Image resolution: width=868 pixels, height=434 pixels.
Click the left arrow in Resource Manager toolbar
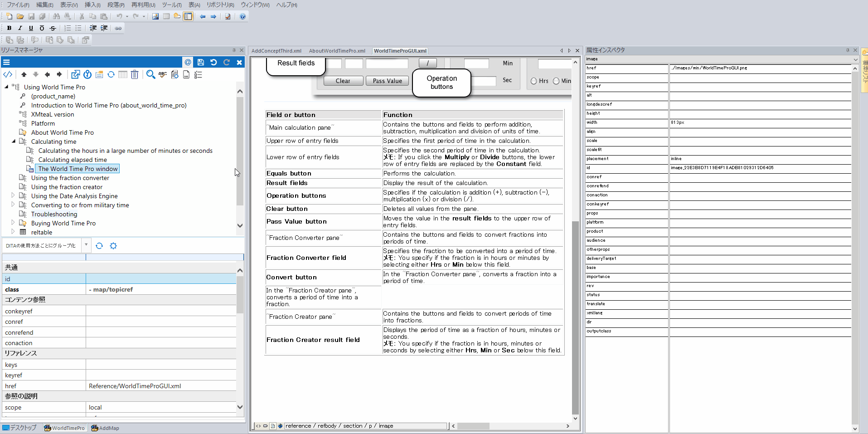tap(47, 74)
